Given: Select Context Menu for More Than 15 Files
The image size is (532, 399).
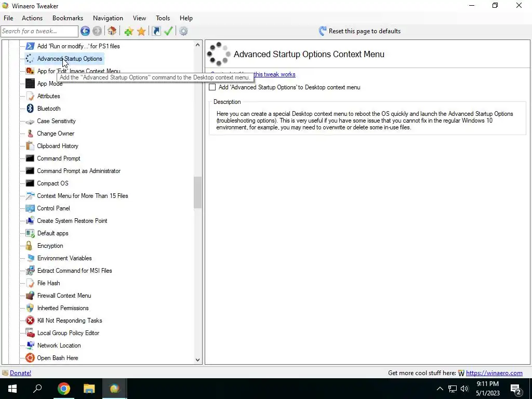Looking at the screenshot, I should pyautogui.click(x=83, y=196).
